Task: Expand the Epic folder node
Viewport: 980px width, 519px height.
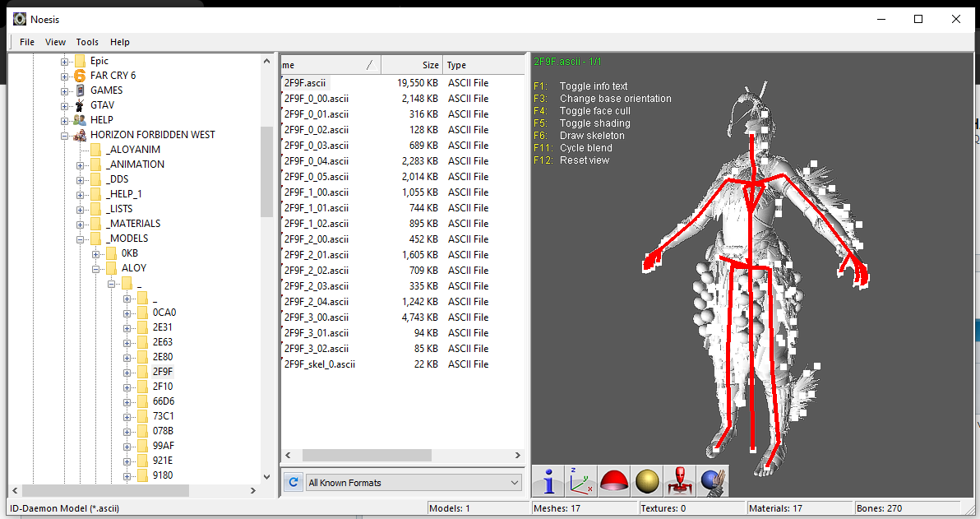Action: pos(64,62)
